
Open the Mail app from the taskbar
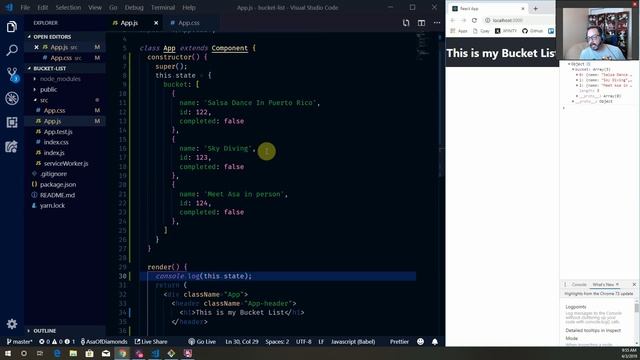[x=106, y=353]
